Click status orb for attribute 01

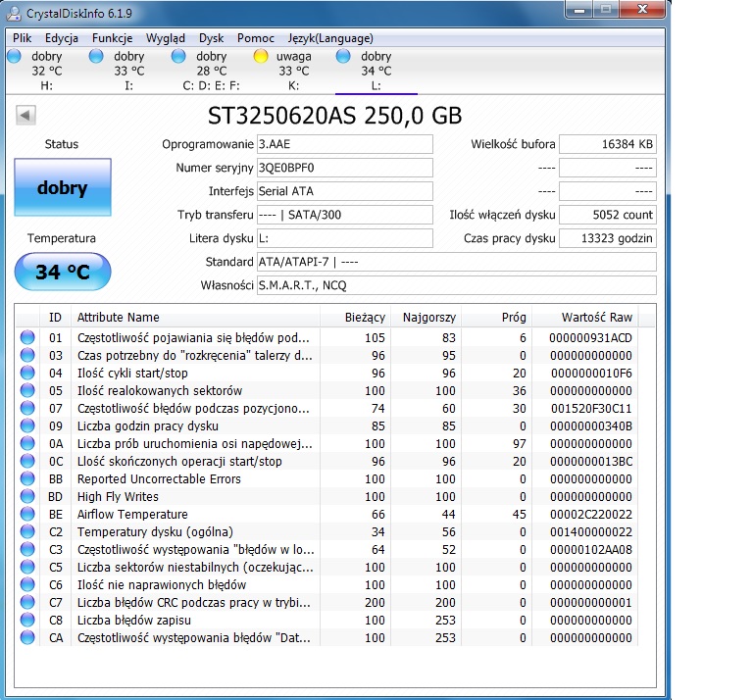[x=27, y=337]
